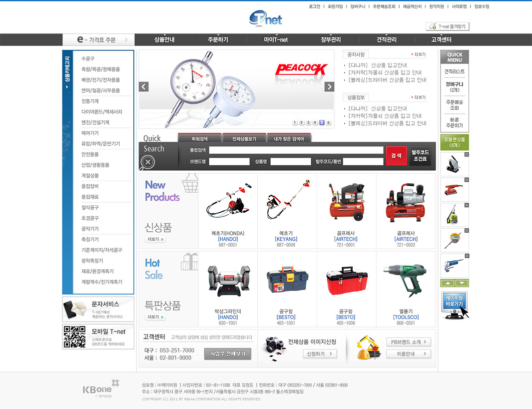532x409 pixels.
Task: Open the 상품안내 navigation menu
Action: (x=164, y=40)
